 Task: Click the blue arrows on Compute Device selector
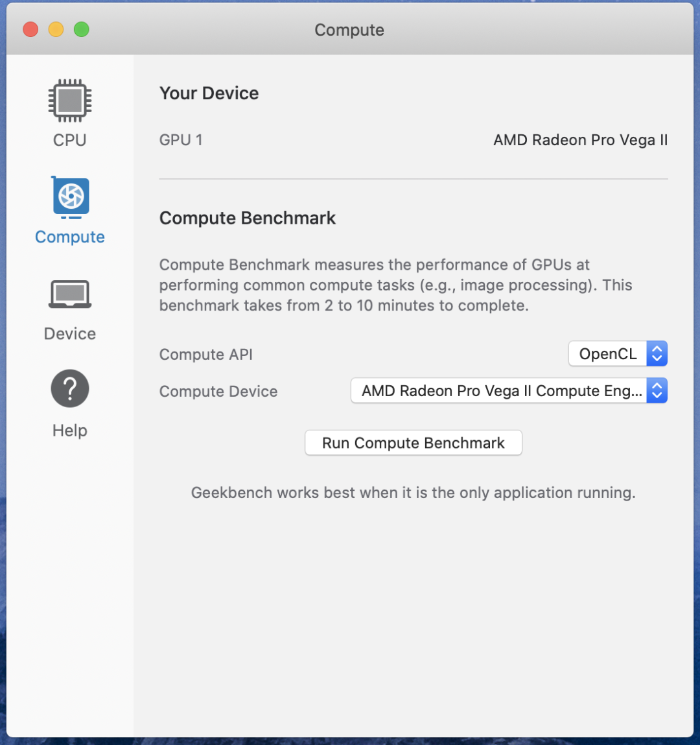pos(657,390)
